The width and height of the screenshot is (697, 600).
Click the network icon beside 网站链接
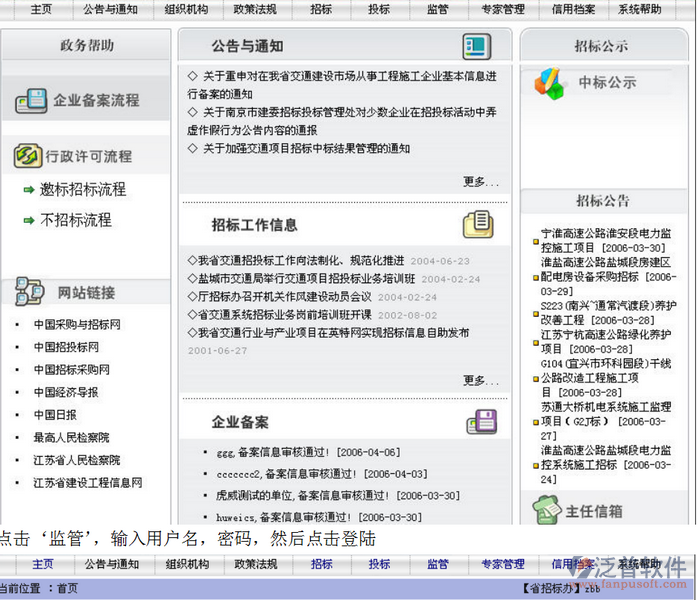point(29,292)
